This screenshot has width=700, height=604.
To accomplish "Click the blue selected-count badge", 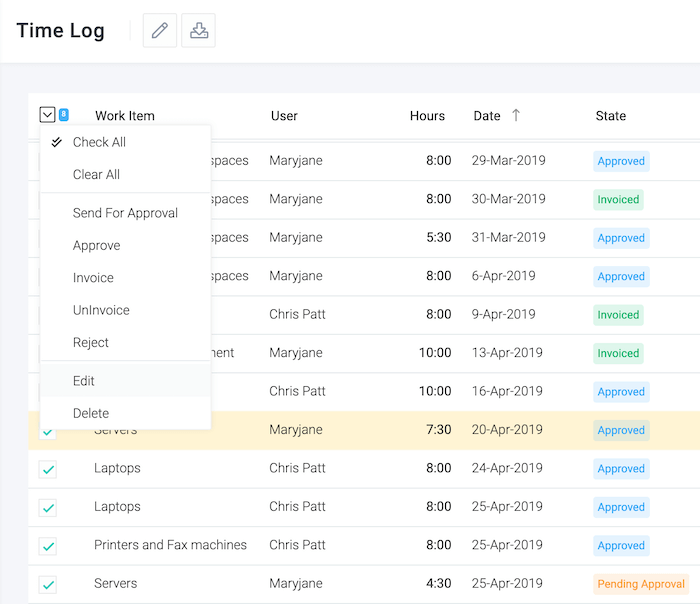I will [x=64, y=115].
